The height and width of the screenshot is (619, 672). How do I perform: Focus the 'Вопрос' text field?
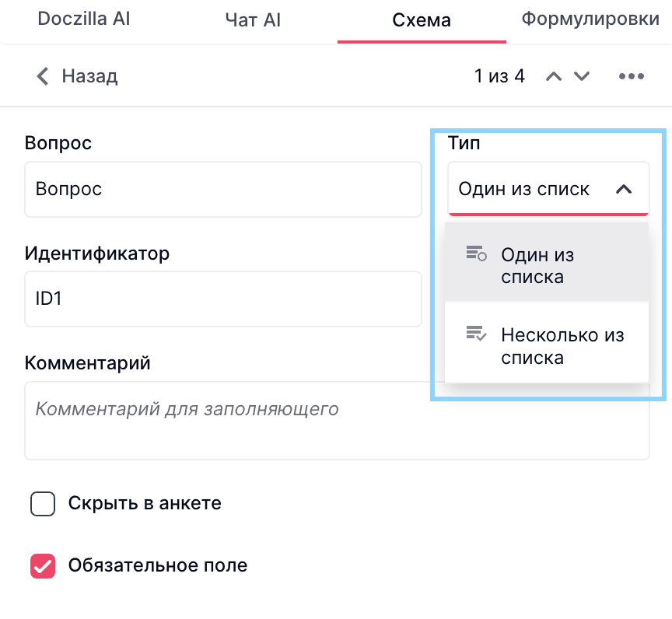222,189
